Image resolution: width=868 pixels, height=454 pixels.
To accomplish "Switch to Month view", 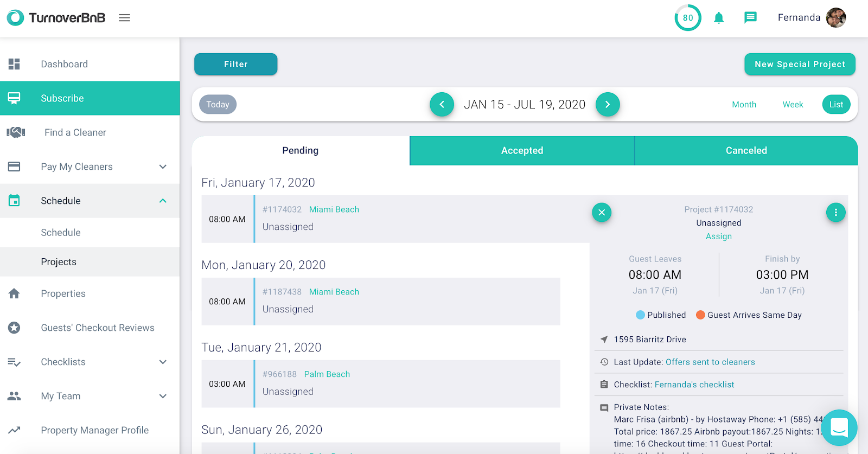I will [744, 104].
